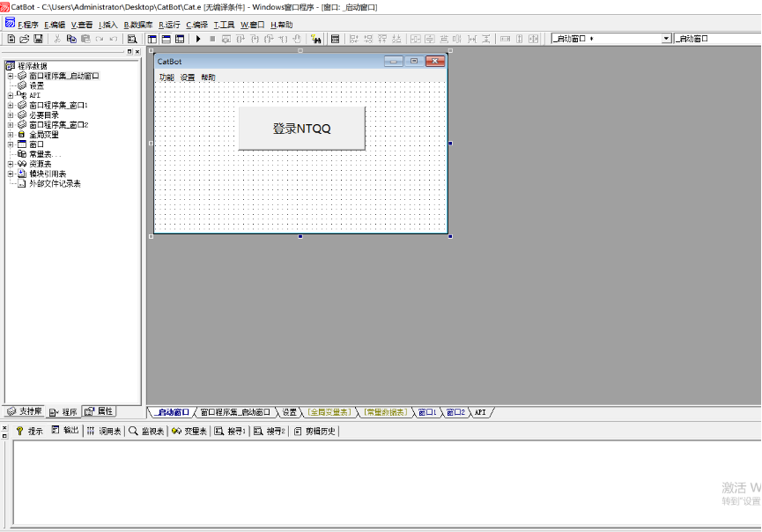
Task: Click the 登录NTQQ button in form
Action: click(301, 129)
